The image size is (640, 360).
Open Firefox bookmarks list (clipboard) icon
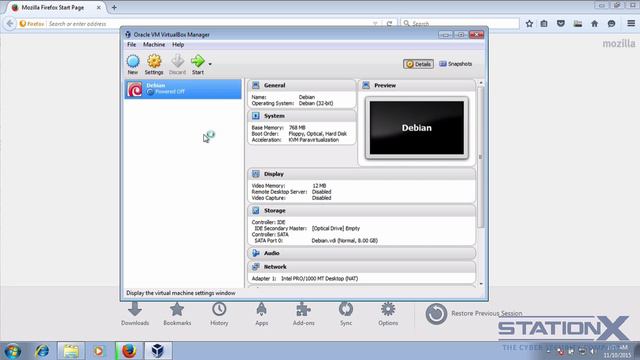(x=544, y=24)
